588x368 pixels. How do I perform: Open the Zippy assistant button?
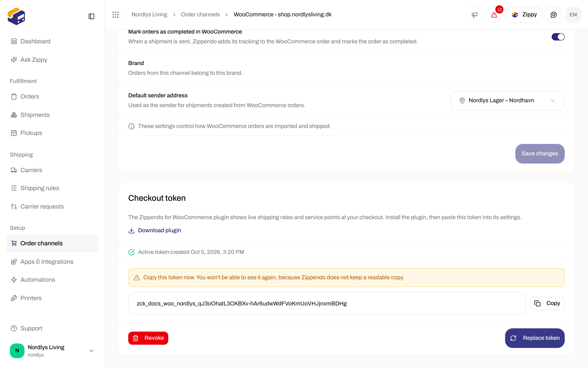524,15
